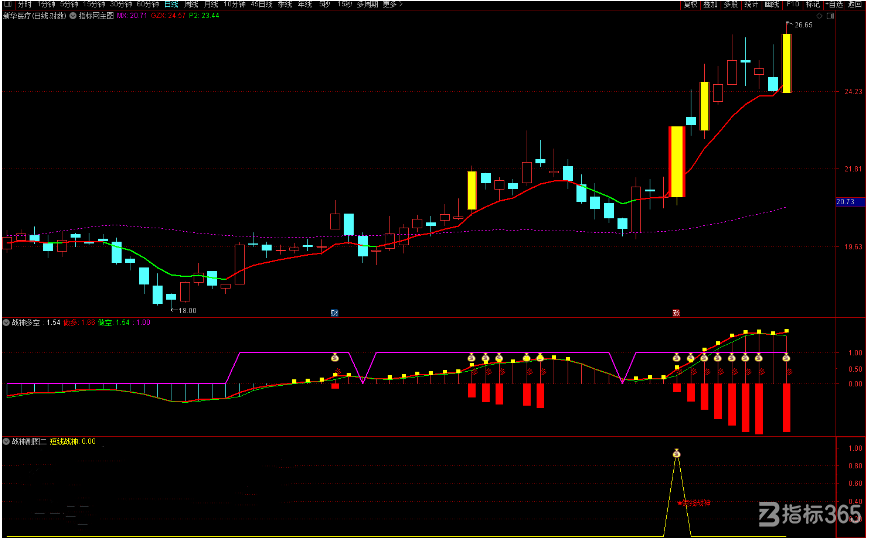Click the 21.81 price axis label
The height and width of the screenshot is (542, 870).
[853, 169]
